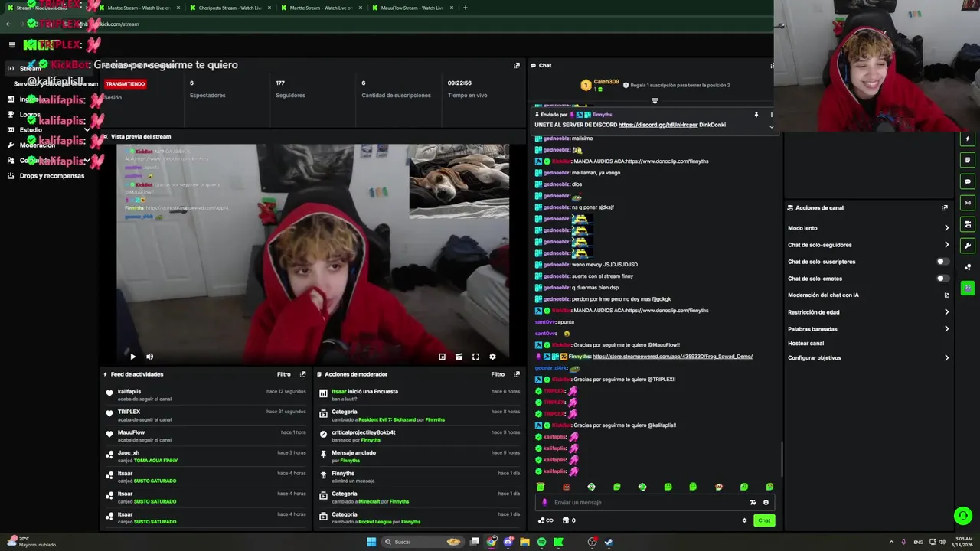Click the green highlighted rail icon
This screenshot has width=980, height=551.
pyautogui.click(x=968, y=289)
